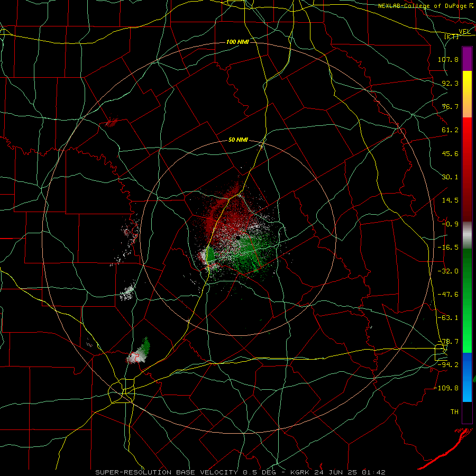Click the 92.3 scale value
This screenshot has width=476, height=476.
450,83
